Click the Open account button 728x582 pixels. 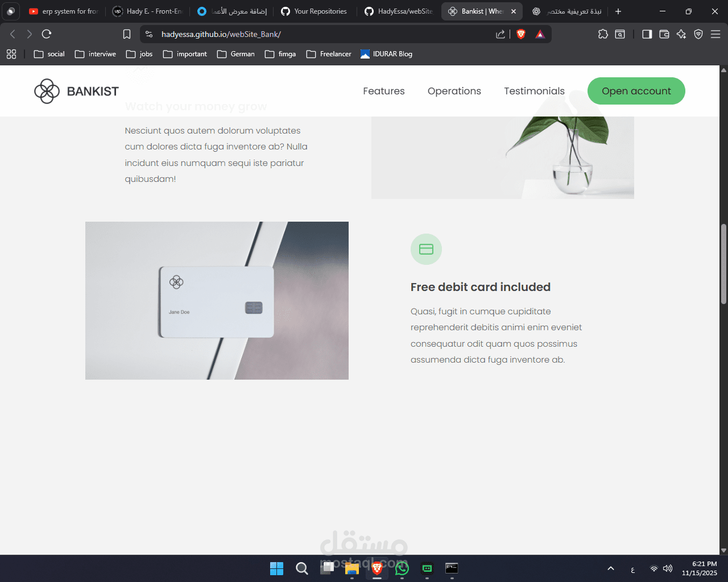(x=636, y=91)
